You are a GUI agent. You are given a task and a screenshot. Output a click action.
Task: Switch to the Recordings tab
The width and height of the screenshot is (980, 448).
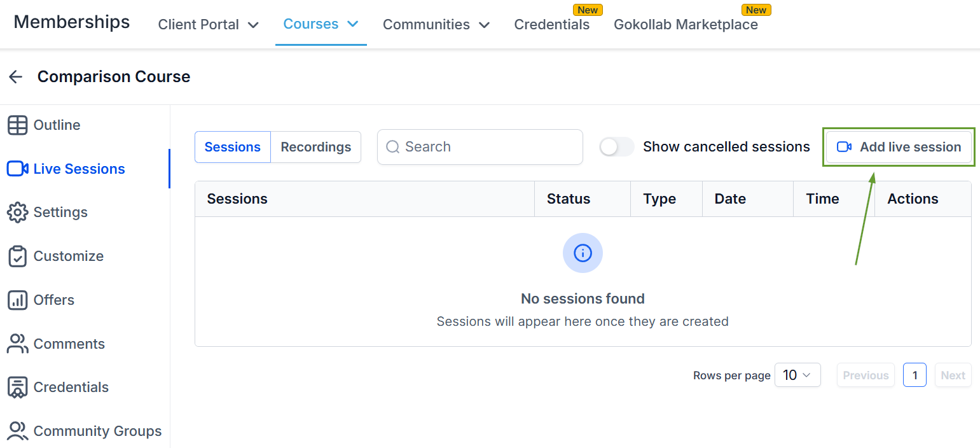pyautogui.click(x=315, y=147)
